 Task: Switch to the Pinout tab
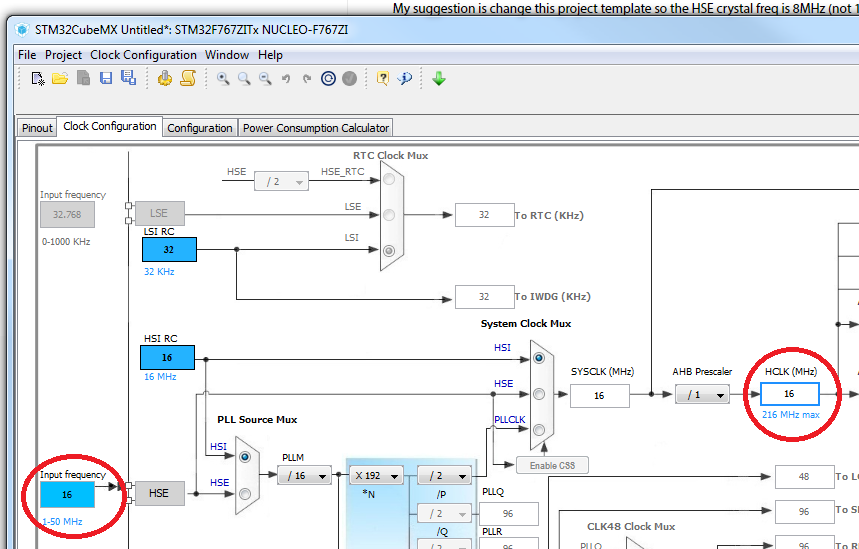pyautogui.click(x=37, y=128)
